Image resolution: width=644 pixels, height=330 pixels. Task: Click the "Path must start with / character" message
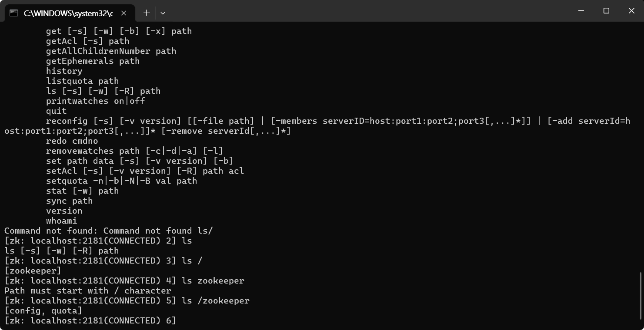tap(88, 291)
